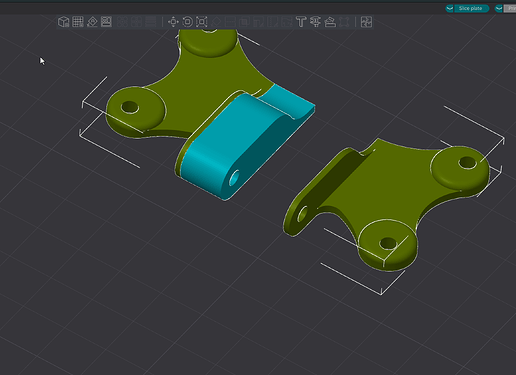Click the Arrange all objects icon
The width and height of the screenshot is (516, 375).
point(106,22)
